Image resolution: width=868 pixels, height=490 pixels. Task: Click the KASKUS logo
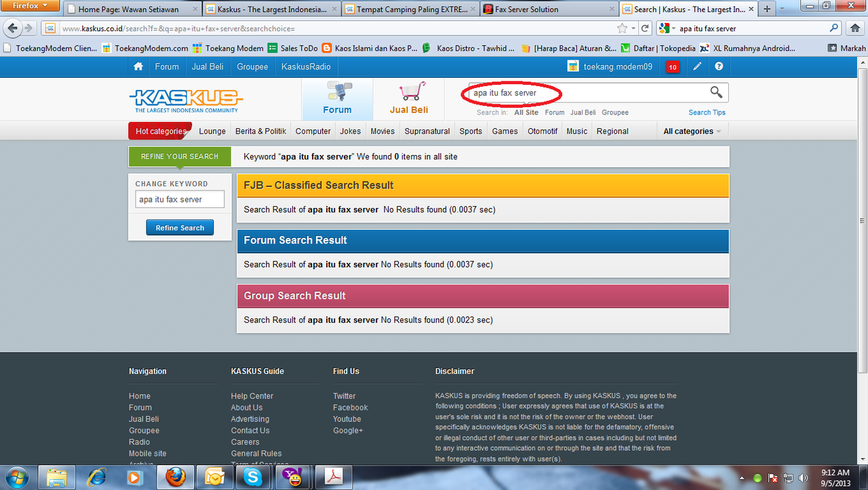click(x=186, y=100)
